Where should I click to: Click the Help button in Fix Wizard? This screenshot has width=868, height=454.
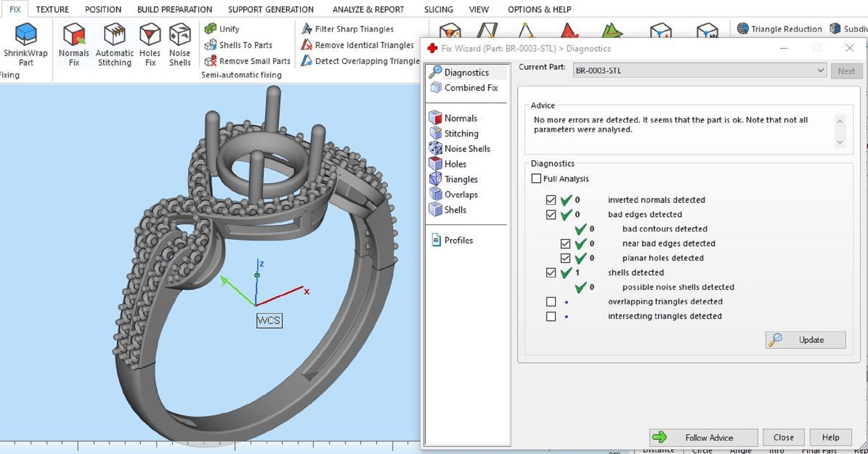click(x=831, y=437)
